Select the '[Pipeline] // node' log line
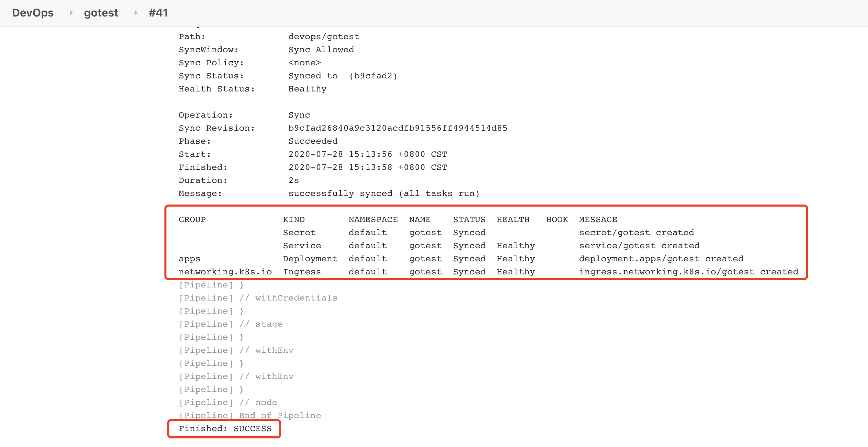This screenshot has height=447, width=868. click(228, 402)
